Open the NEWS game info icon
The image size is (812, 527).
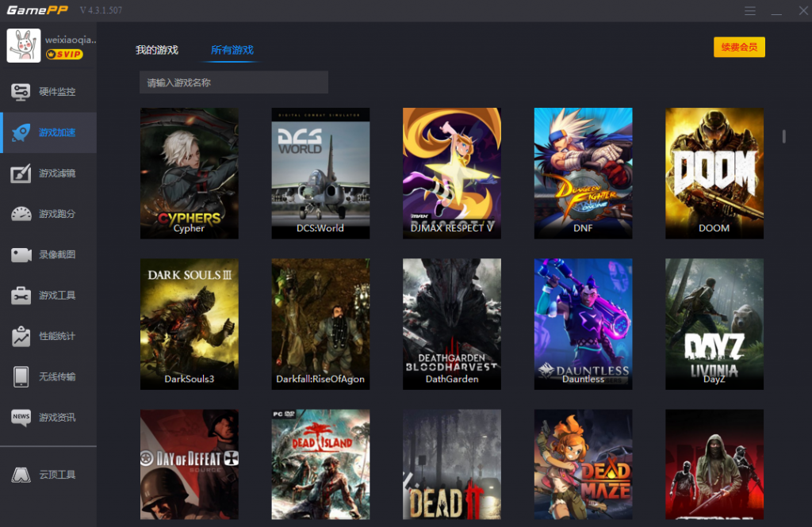click(x=21, y=418)
